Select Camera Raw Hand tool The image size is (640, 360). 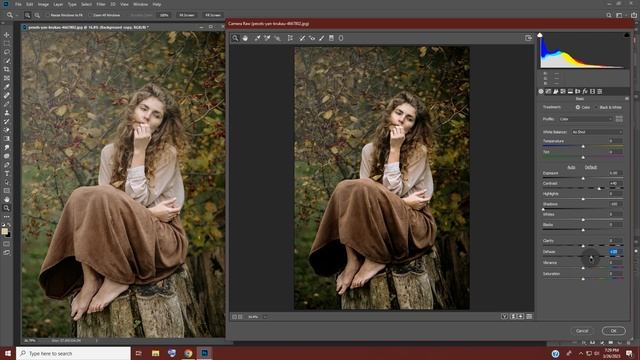pyautogui.click(x=245, y=38)
